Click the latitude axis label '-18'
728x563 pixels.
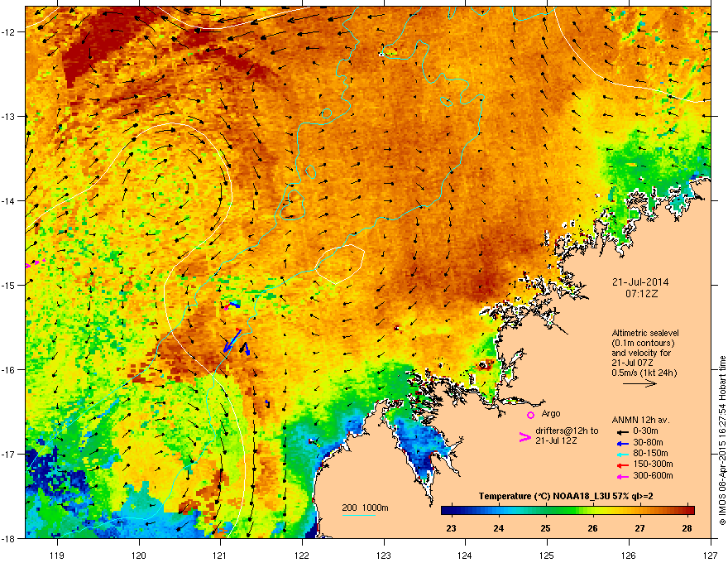click(x=9, y=538)
